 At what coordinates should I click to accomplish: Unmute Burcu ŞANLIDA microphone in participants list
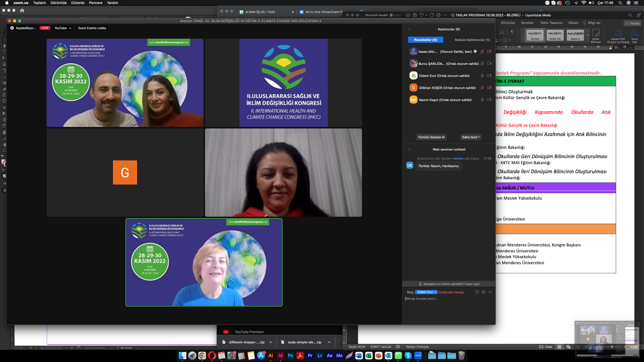click(482, 64)
